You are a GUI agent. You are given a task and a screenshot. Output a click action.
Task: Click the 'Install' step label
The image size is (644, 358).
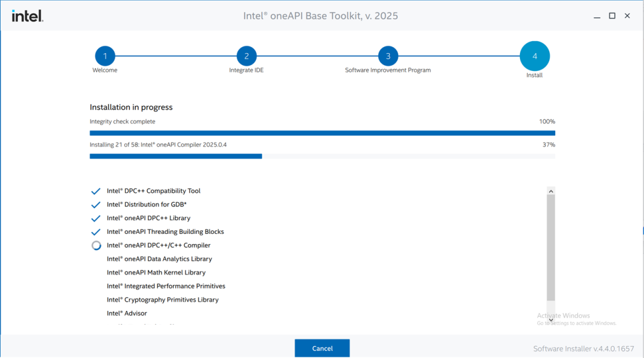(534, 75)
